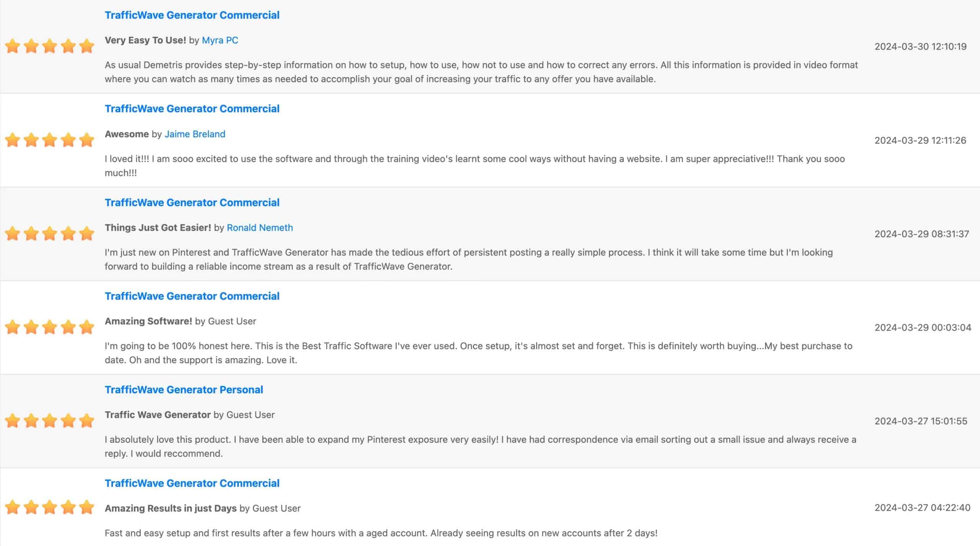Open the Ronald Nemeth author link
980x546 pixels.
pyautogui.click(x=260, y=228)
